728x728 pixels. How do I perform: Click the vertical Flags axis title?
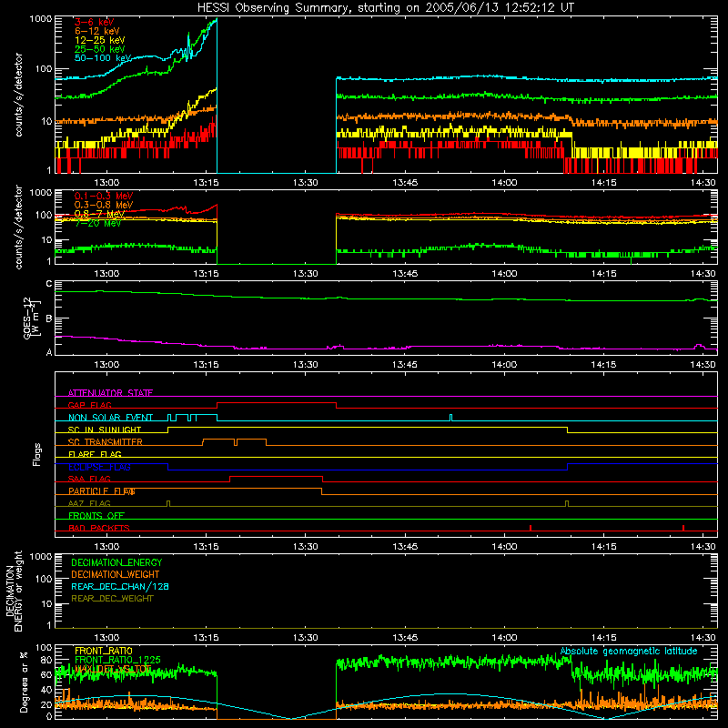[37, 454]
